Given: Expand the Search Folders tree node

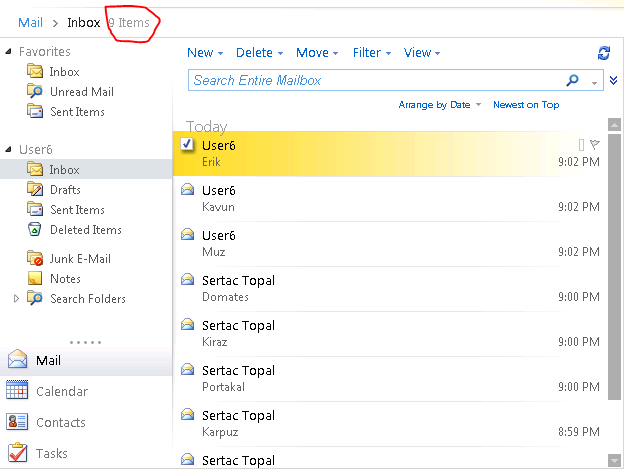Looking at the screenshot, I should pos(16,299).
